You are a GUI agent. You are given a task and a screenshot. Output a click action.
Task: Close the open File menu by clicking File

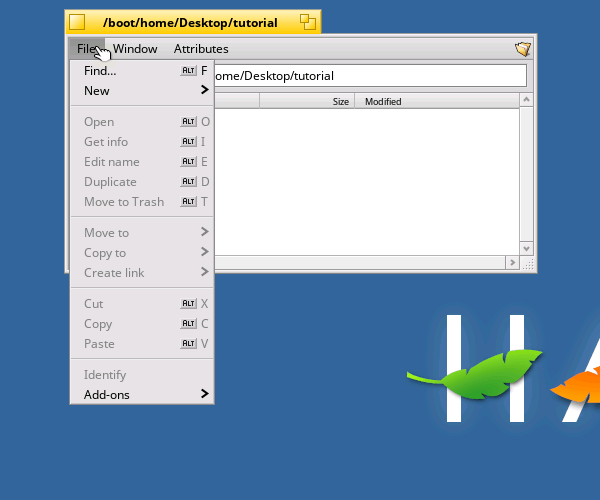pyautogui.click(x=87, y=48)
